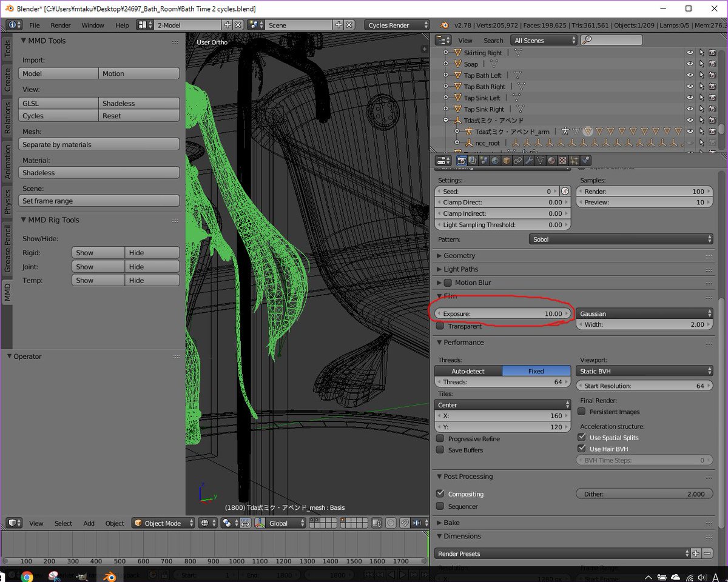Open the Object Data triangle properties icon

[541, 161]
